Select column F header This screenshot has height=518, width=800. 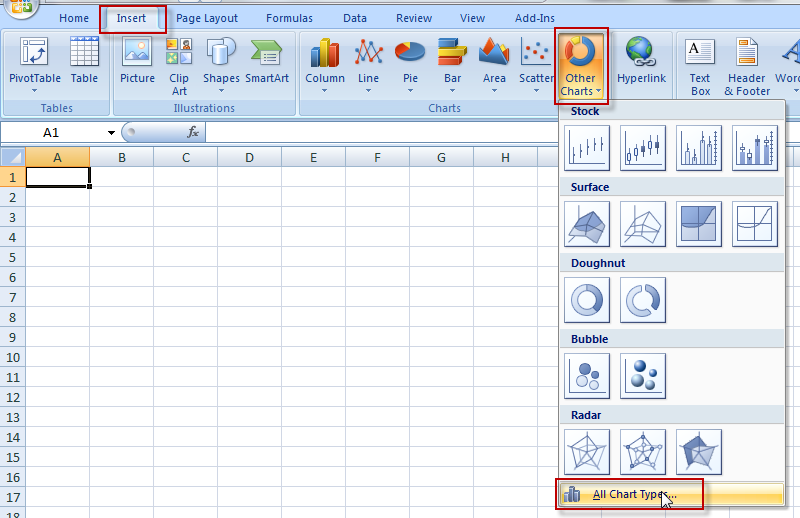[x=378, y=157]
